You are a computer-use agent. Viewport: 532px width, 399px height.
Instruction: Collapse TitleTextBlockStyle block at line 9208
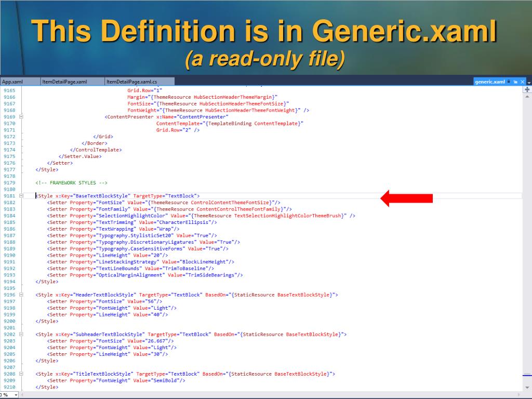(21, 374)
